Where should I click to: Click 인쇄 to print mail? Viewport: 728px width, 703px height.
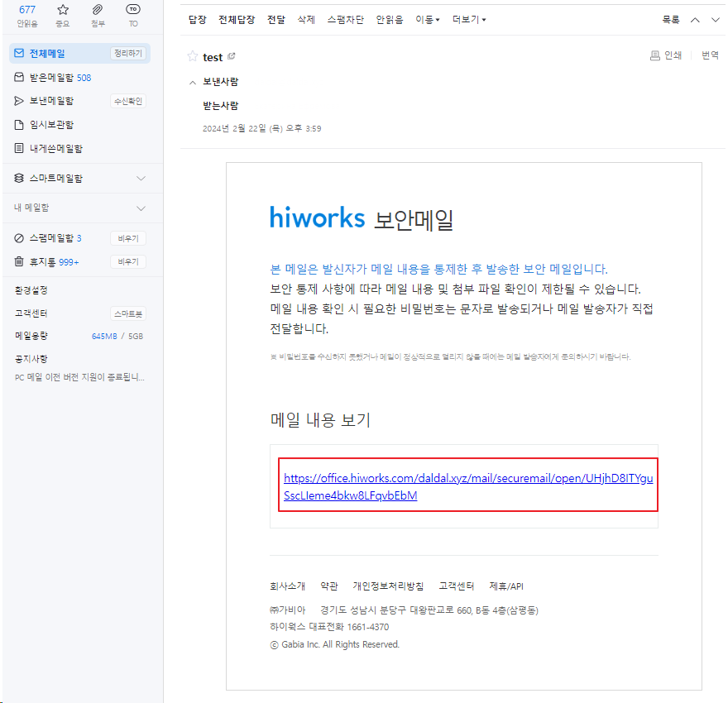[x=666, y=55]
